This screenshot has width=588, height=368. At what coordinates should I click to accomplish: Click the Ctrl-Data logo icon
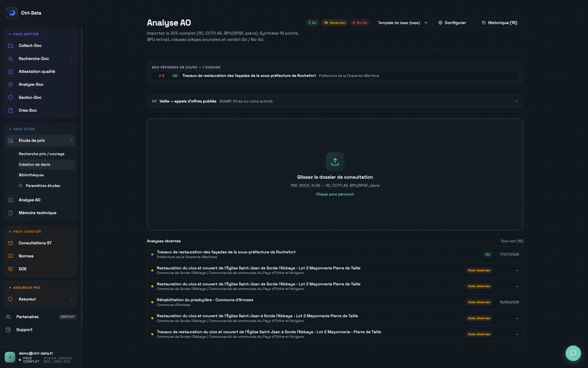[12, 13]
